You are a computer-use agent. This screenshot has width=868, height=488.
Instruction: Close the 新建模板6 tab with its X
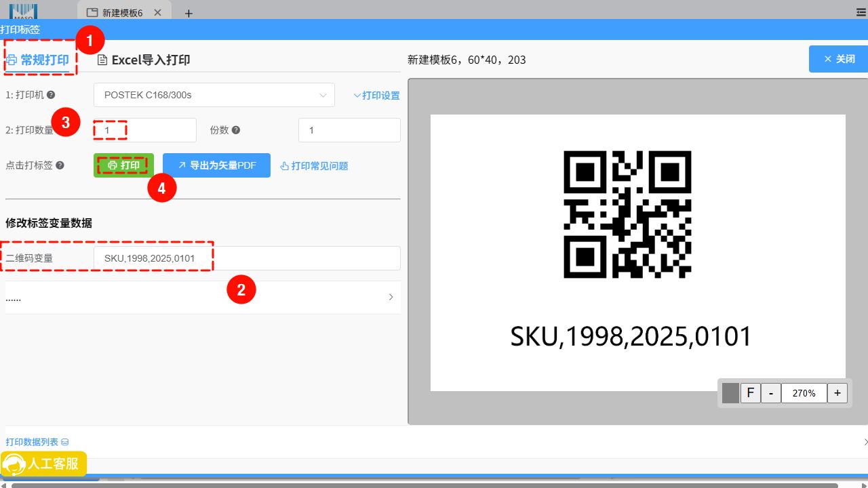coord(158,13)
